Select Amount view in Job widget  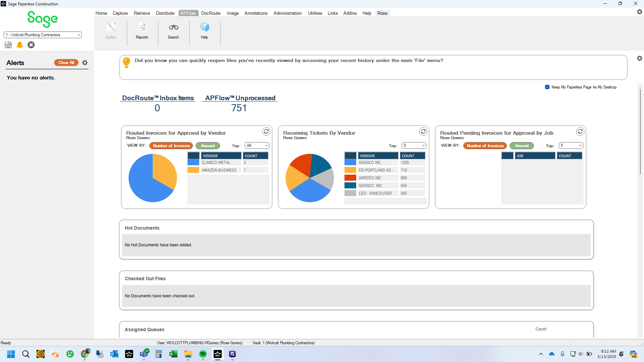coord(522,146)
